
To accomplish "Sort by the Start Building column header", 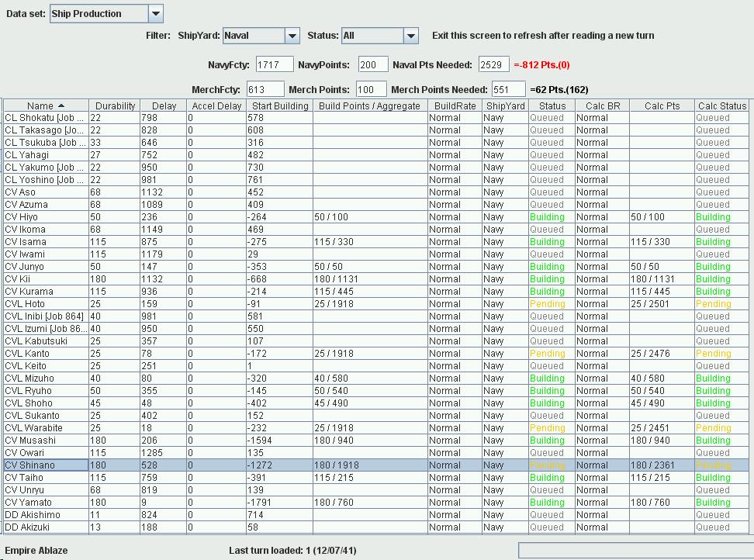I will tap(280, 105).
